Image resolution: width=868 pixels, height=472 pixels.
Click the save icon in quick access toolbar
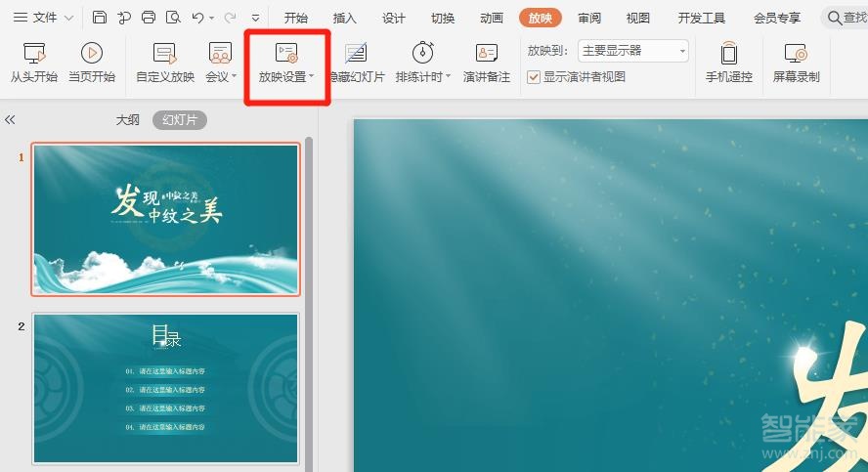100,18
